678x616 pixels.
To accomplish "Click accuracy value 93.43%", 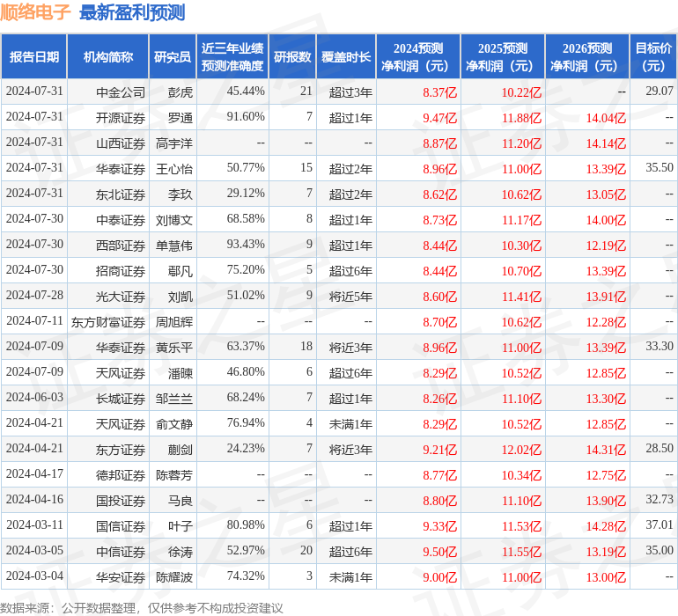I will point(246,245).
